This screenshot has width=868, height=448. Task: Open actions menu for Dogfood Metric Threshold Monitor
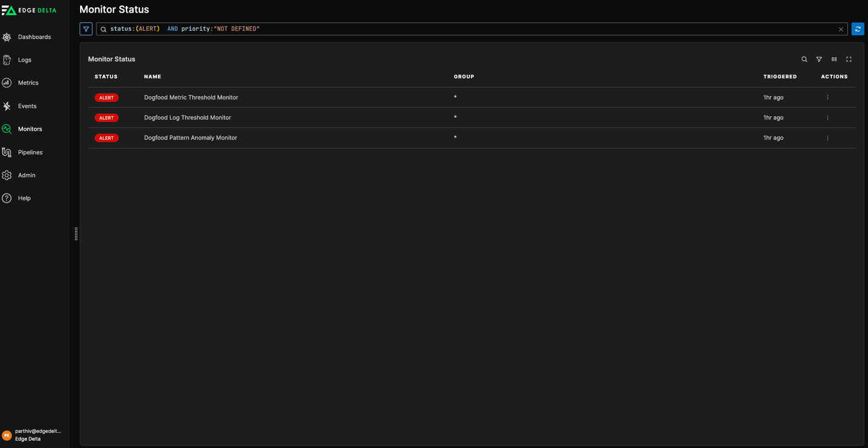click(x=828, y=98)
